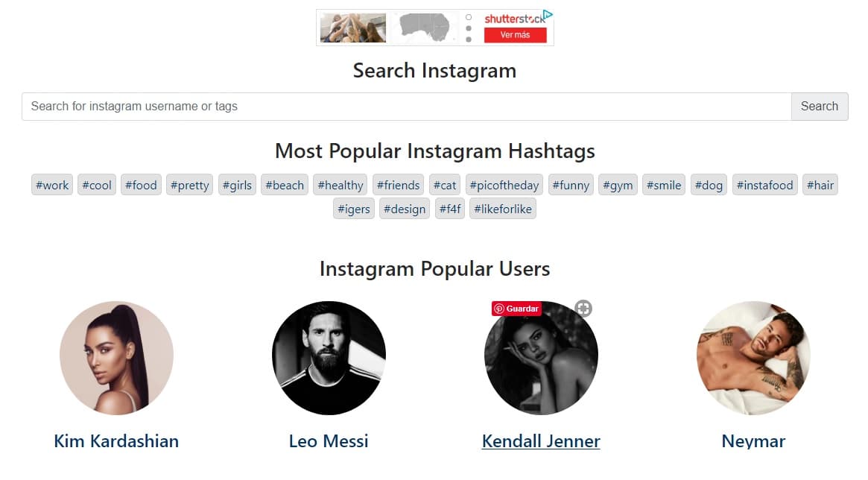Focus the Instagram username search field

[x=406, y=107]
